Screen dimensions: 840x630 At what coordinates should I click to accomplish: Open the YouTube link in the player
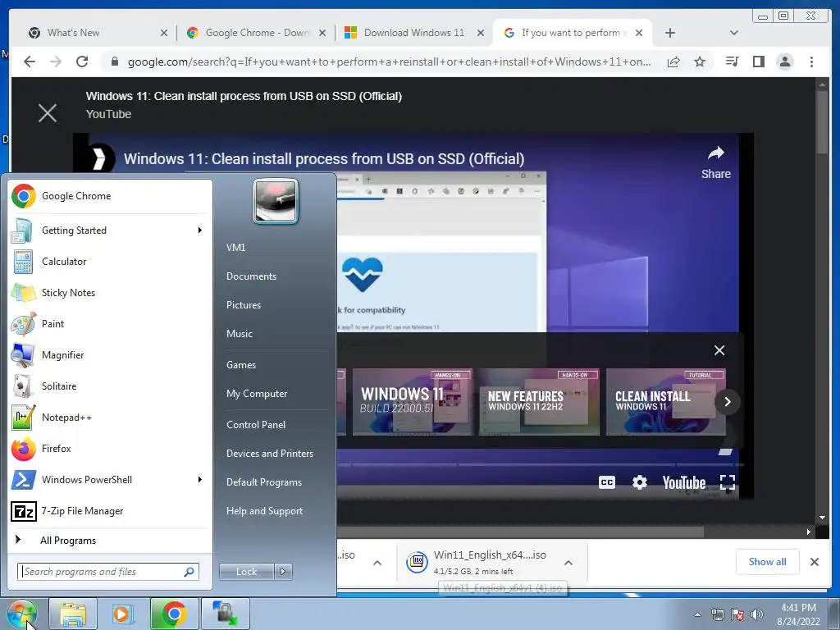click(x=683, y=482)
